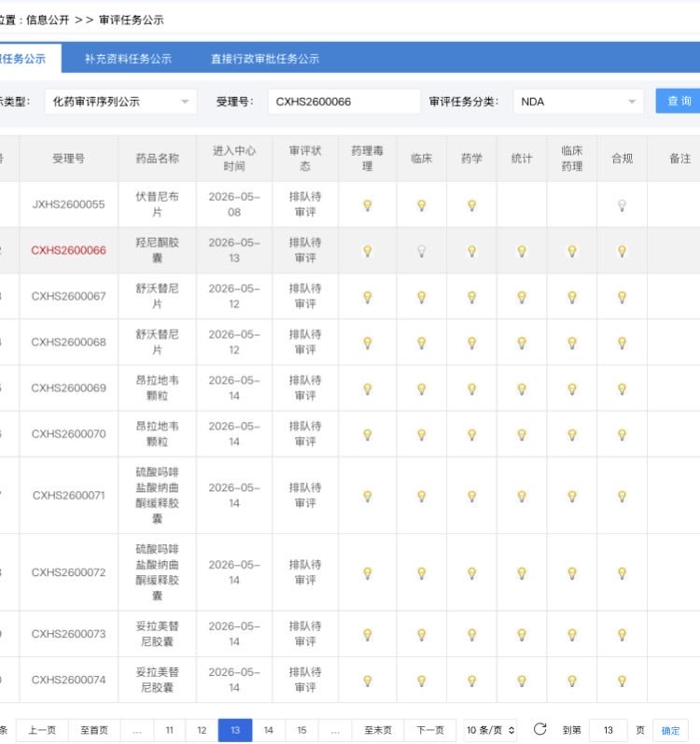
Task: Click pharmacology-toxicology bulb for CXHS2600072
Action: (368, 573)
